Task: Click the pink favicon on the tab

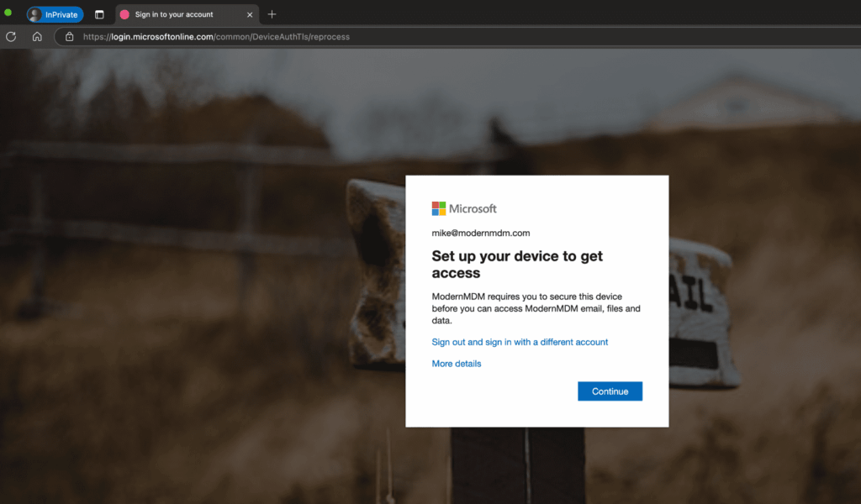Action: pyautogui.click(x=124, y=14)
